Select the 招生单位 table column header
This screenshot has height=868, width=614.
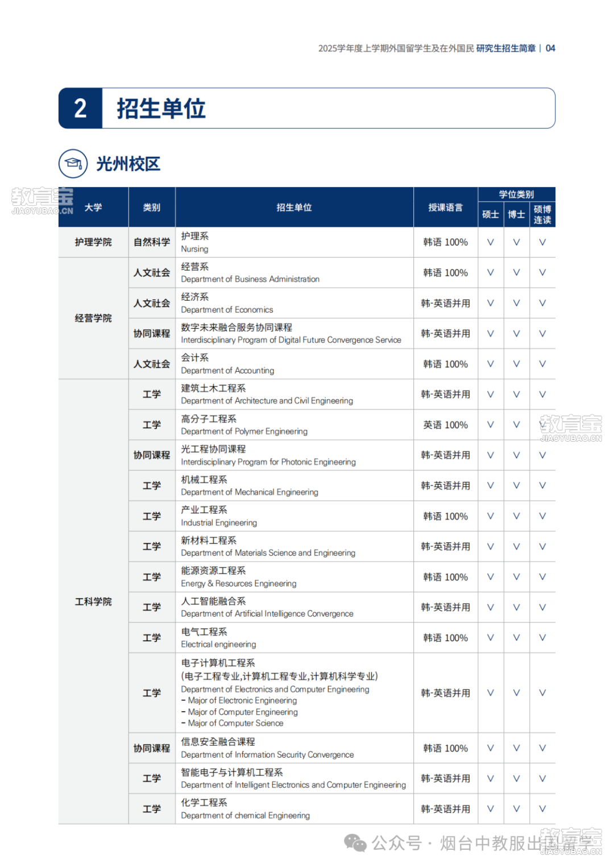tap(294, 207)
